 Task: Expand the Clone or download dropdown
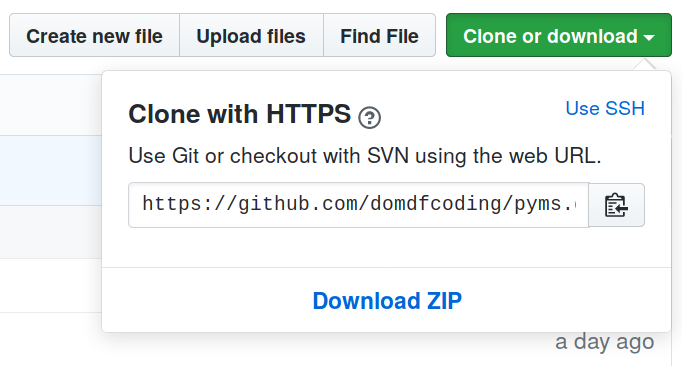pyautogui.click(x=559, y=35)
